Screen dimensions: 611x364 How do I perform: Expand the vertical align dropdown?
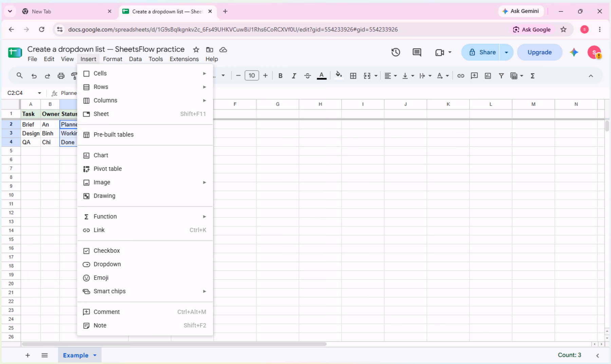pyautogui.click(x=412, y=76)
